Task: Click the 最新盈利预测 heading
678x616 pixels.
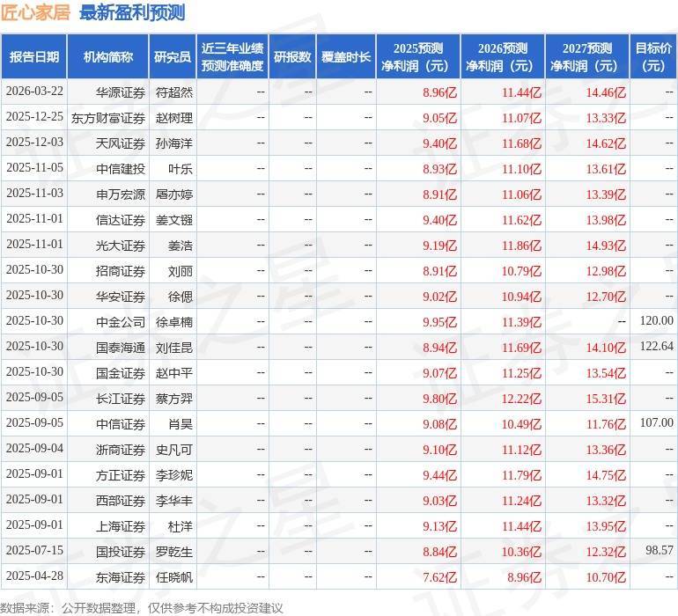Action: 132,12
